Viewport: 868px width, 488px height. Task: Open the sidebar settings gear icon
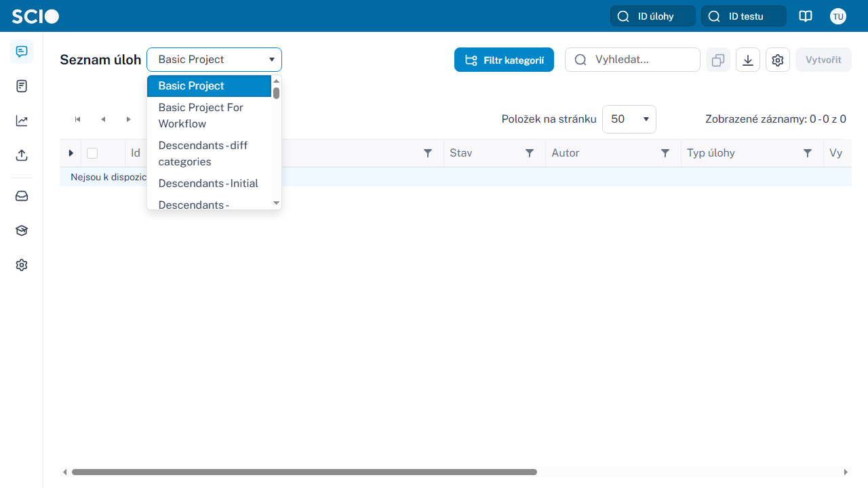click(22, 265)
